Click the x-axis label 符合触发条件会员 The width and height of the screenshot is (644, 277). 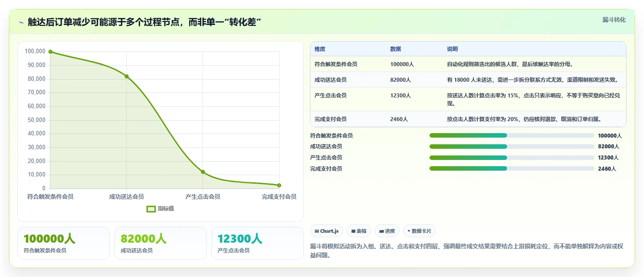(50, 197)
